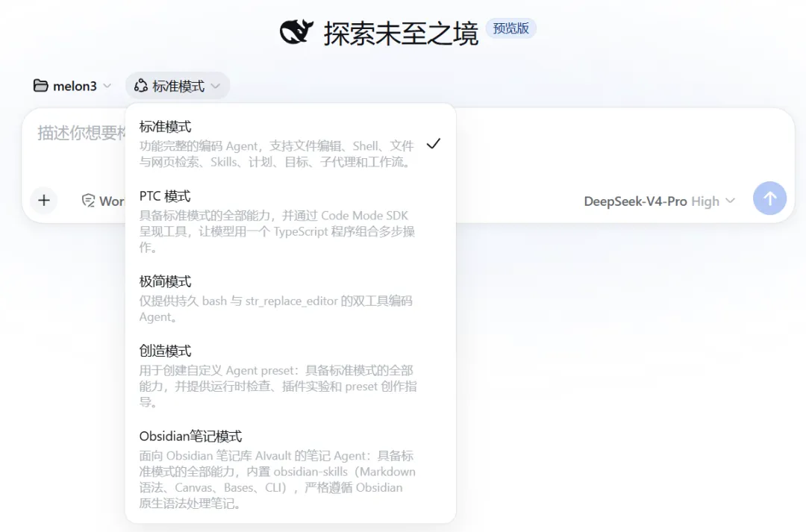806x532 pixels.
Task: Click the 标准模式 description mentioning Shell
Action: tap(277, 154)
